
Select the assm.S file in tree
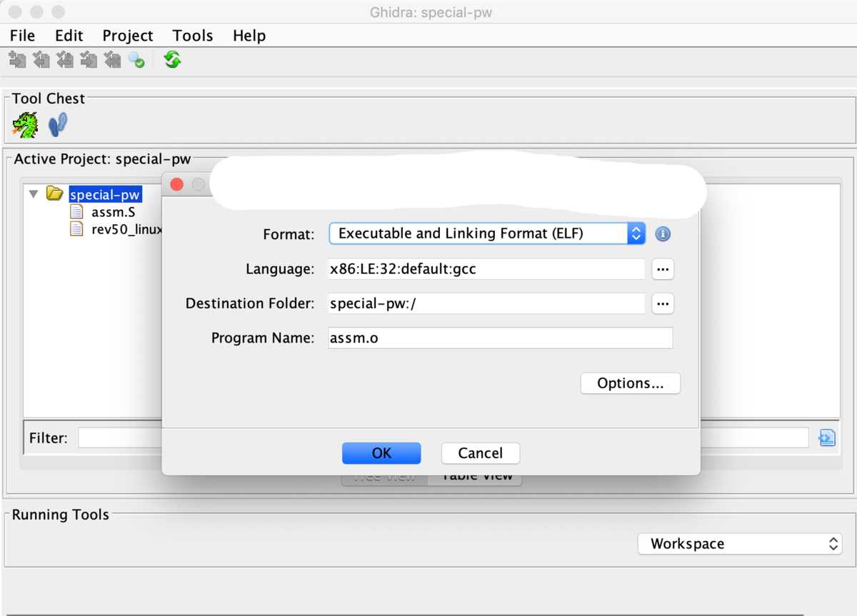(x=114, y=212)
